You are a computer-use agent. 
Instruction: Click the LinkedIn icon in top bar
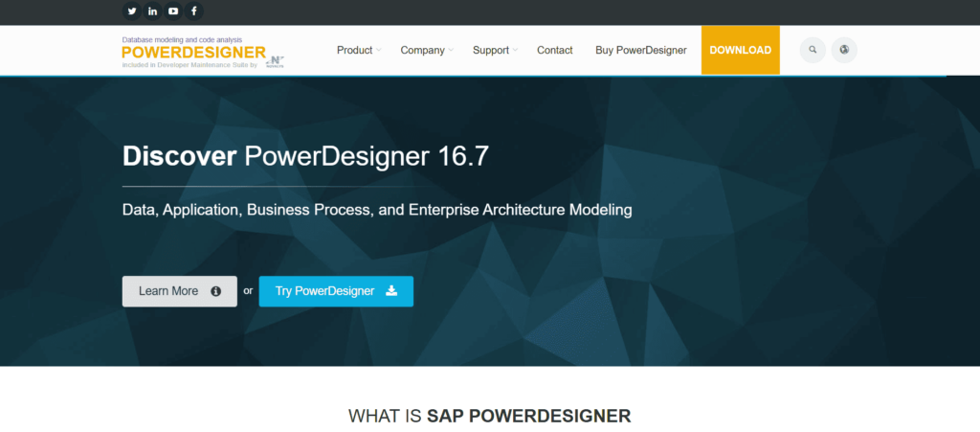tap(152, 11)
